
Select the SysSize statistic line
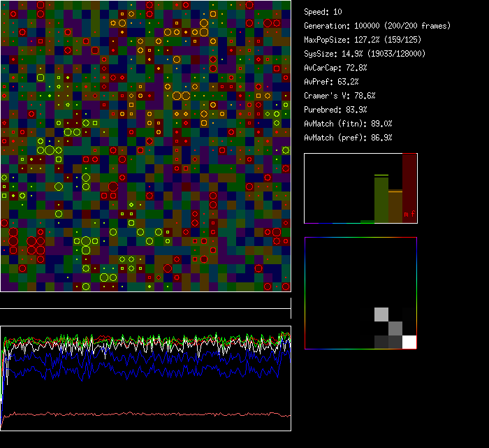pyautogui.click(x=362, y=54)
